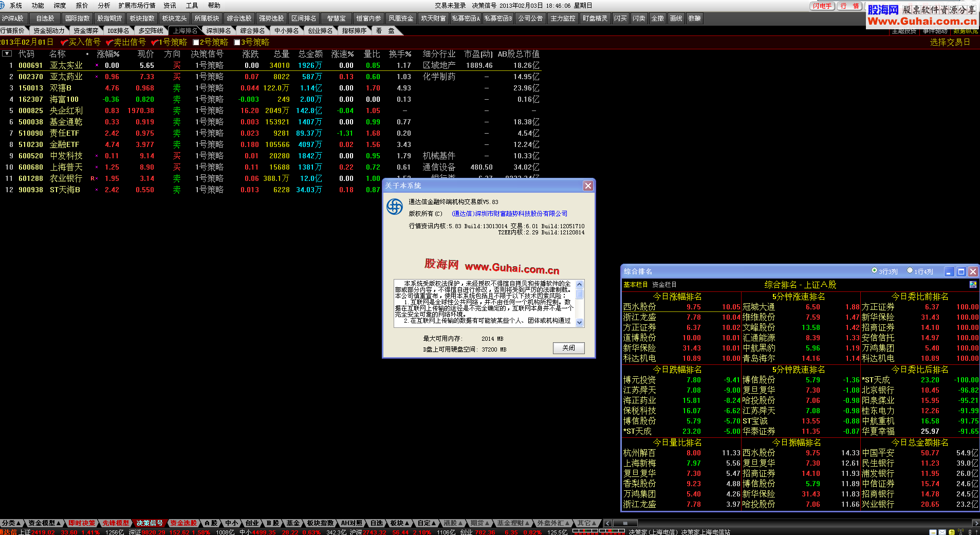
Task: Uncheck the 1号策略 checkbox
Action: coord(154,42)
